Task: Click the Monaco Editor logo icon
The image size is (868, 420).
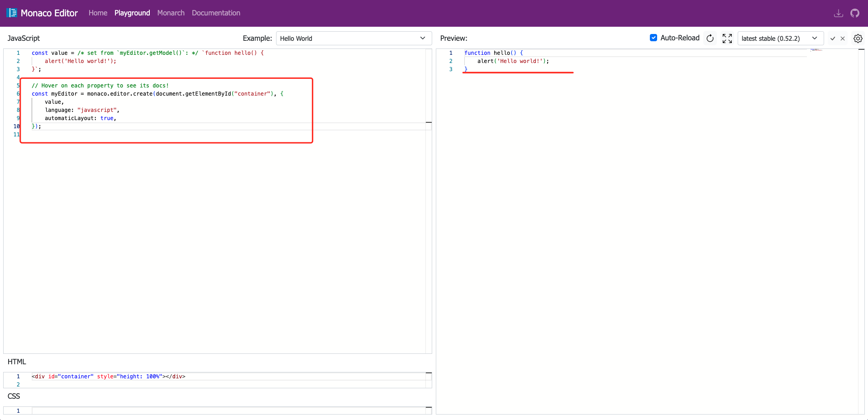Action: (12, 13)
